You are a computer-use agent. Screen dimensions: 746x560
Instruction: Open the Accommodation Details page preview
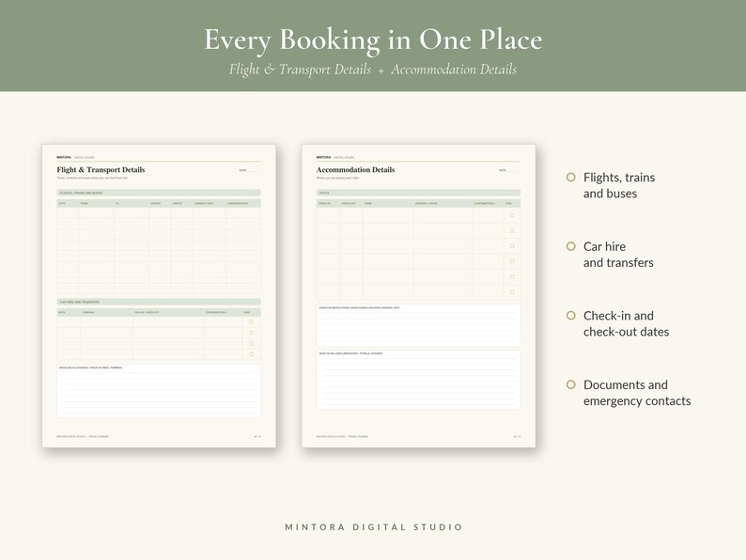[x=419, y=296]
